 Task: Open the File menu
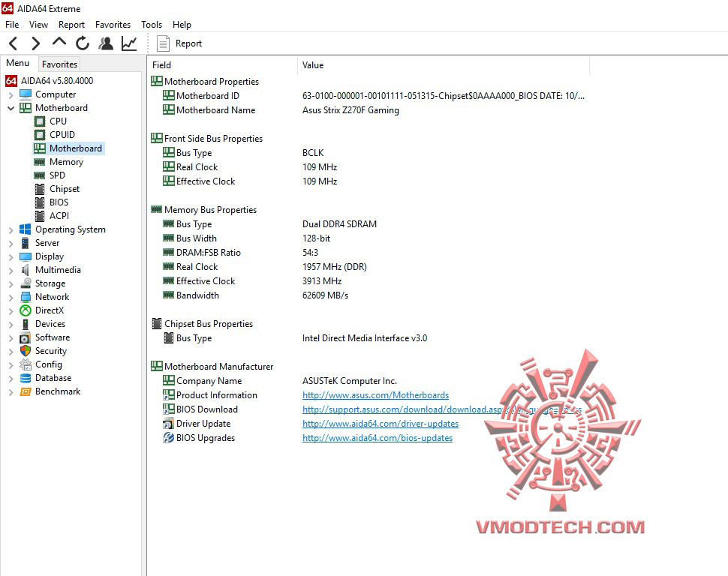tap(12, 25)
